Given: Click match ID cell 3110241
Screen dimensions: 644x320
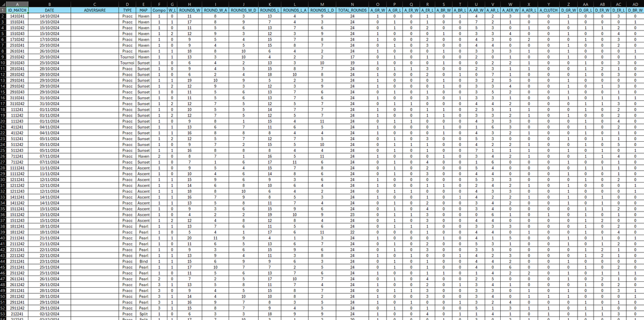Looking at the screenshot, I should click(x=18, y=97).
